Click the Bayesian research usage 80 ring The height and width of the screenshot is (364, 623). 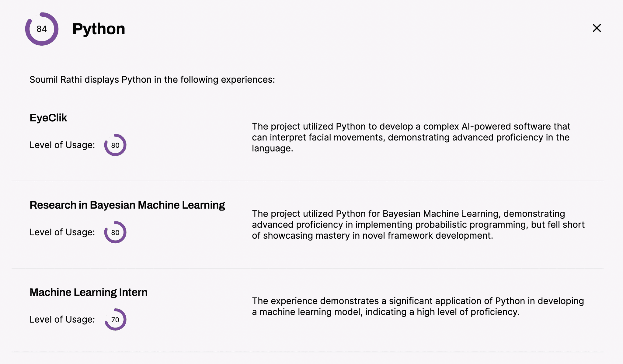pos(115,232)
